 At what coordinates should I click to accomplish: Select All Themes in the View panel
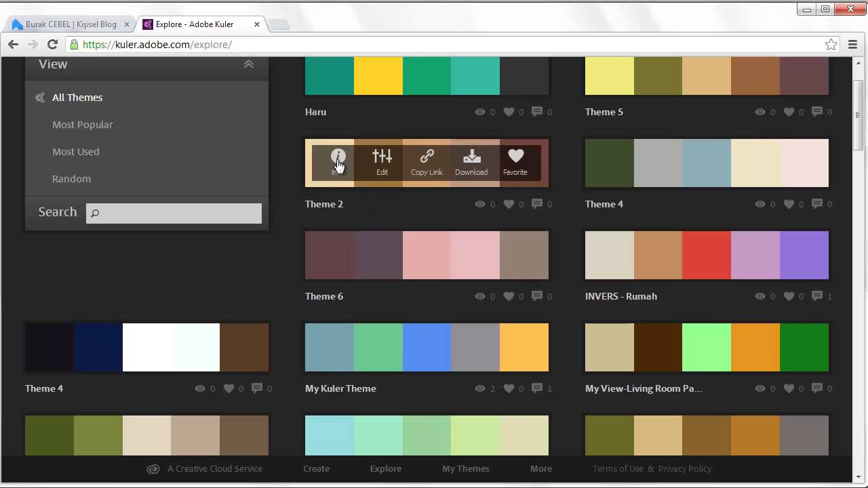pyautogui.click(x=77, y=98)
